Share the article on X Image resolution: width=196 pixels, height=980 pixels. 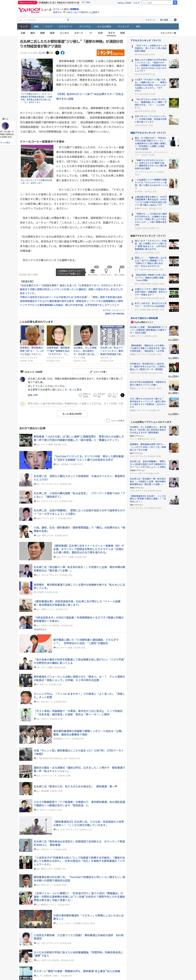point(57,53)
